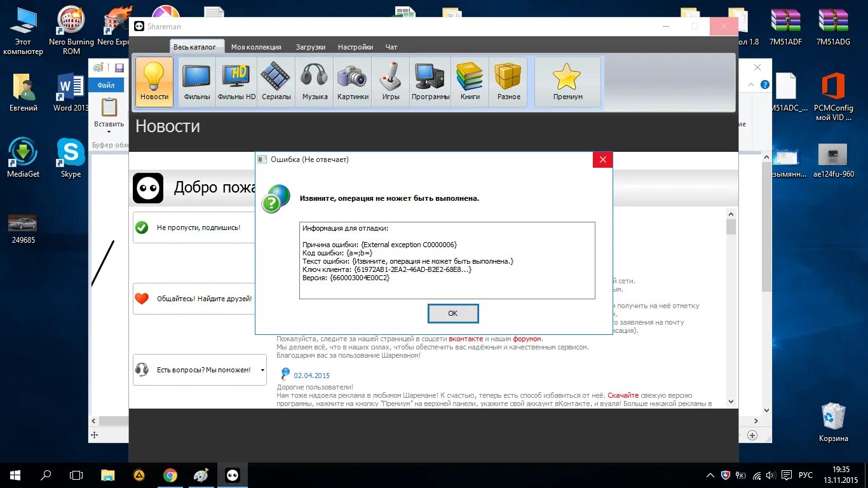Viewport: 868px width, 488px height.
Task: Click OK in the error dialog
Action: coord(453,313)
